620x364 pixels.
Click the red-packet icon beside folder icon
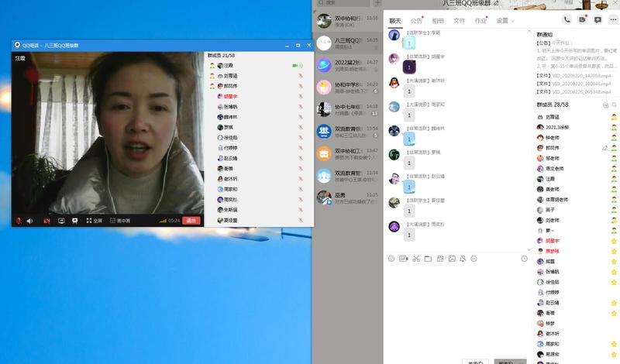440,259
